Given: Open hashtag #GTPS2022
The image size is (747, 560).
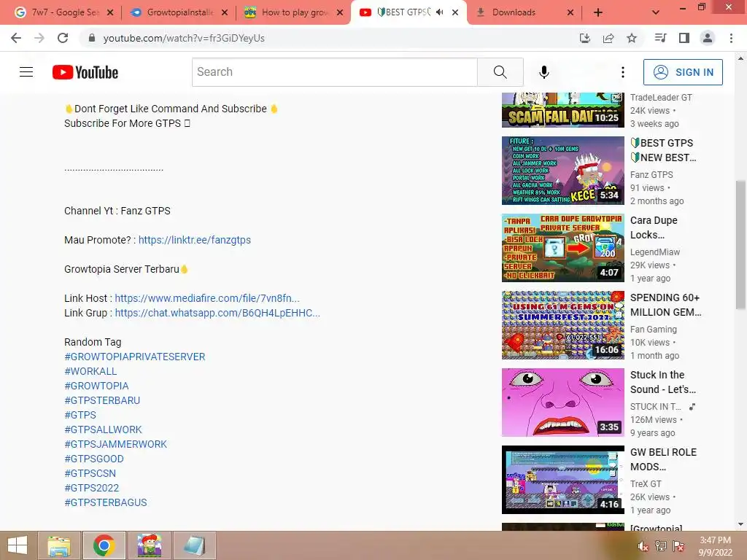Looking at the screenshot, I should [x=91, y=488].
